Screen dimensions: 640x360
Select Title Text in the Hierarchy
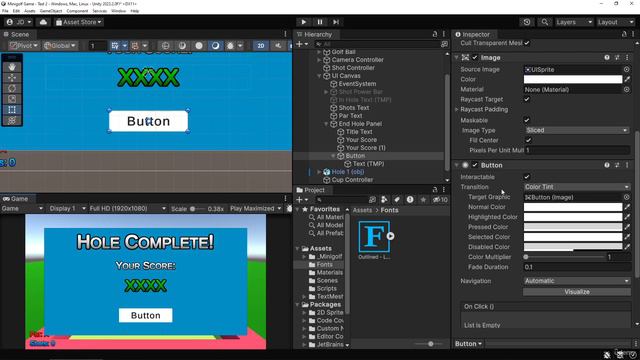[359, 132]
